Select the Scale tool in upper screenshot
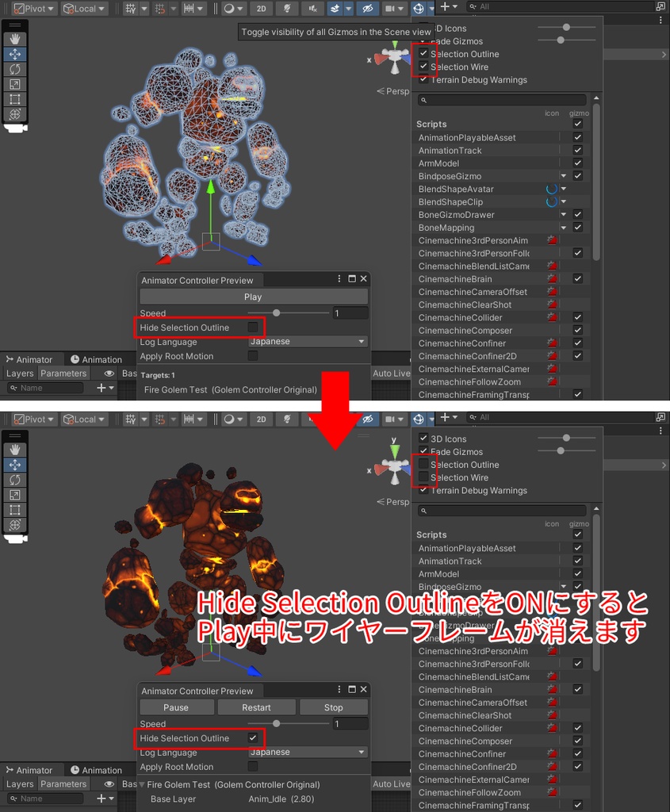The image size is (670, 812). tap(15, 84)
